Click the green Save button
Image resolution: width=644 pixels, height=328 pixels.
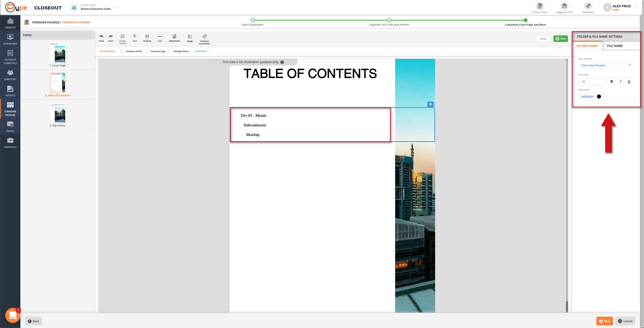click(560, 39)
